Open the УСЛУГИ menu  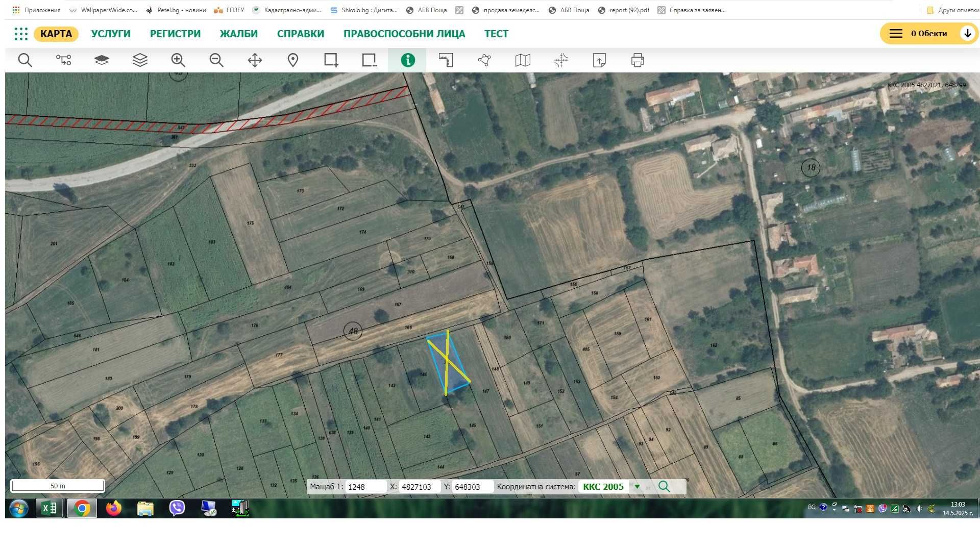click(x=111, y=34)
